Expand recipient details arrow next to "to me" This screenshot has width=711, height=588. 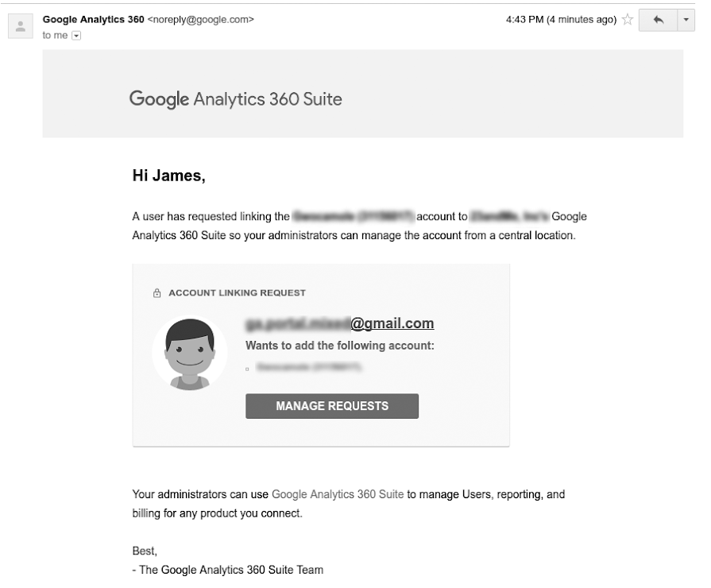tap(76, 37)
